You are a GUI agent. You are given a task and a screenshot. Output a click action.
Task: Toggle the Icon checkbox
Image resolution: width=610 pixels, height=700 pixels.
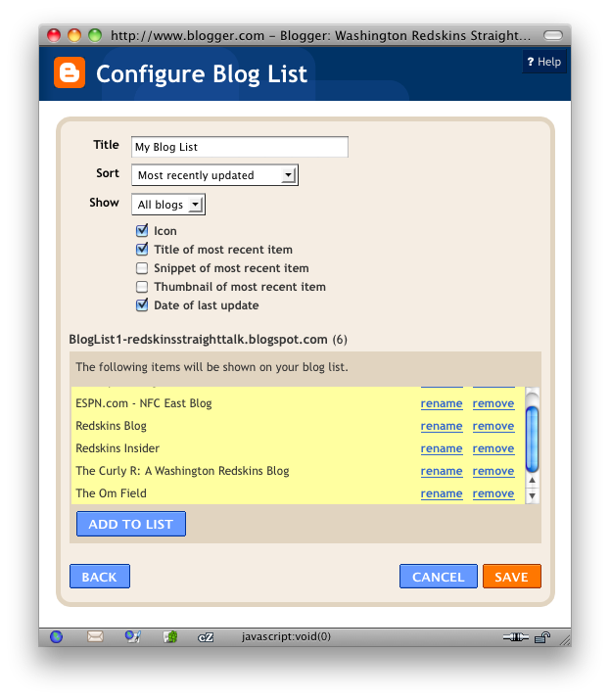142,230
